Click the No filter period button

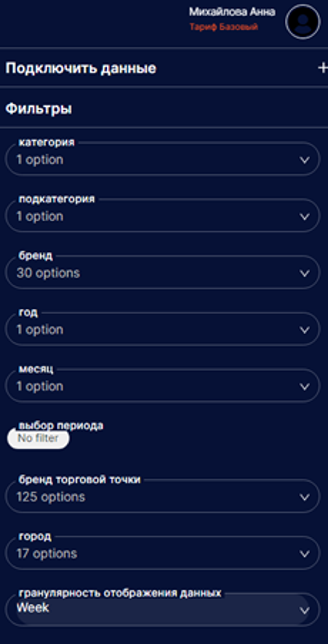38,438
